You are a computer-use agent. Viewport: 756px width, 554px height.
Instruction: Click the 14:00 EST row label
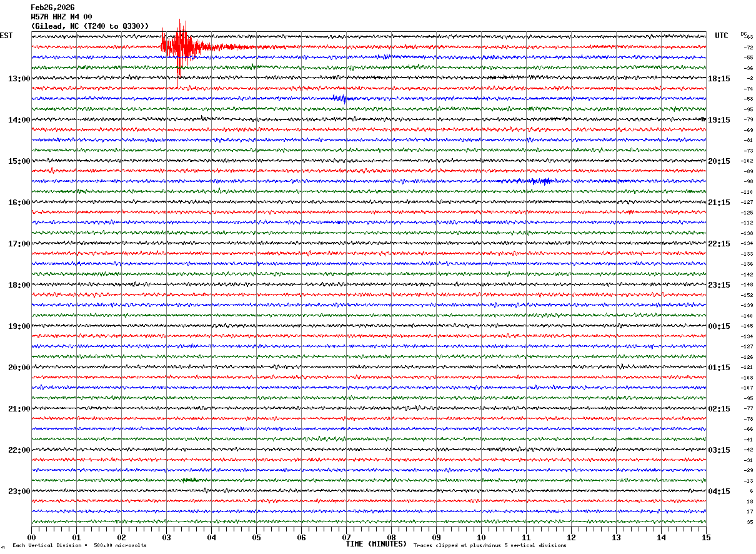[19, 120]
